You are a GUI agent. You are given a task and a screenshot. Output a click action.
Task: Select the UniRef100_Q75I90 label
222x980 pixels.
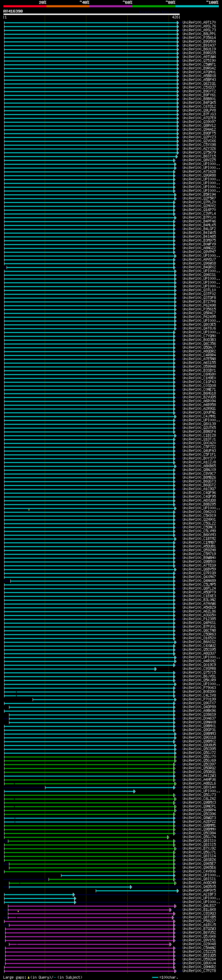[199, 60]
